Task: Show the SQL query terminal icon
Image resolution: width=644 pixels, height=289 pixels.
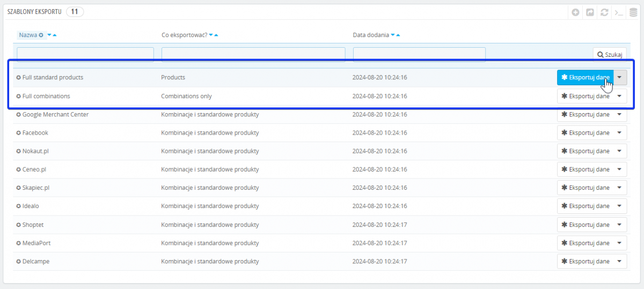Action: click(619, 12)
